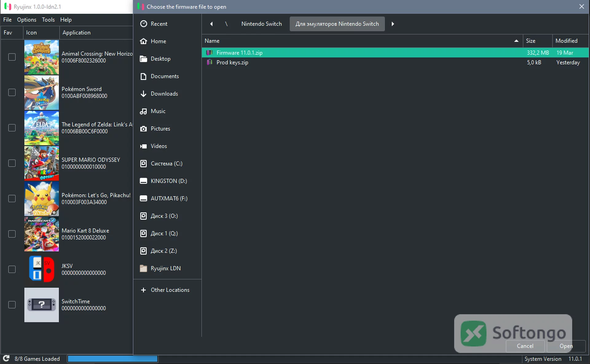Sort game list by Application column
The height and width of the screenshot is (364, 590).
coord(96,33)
